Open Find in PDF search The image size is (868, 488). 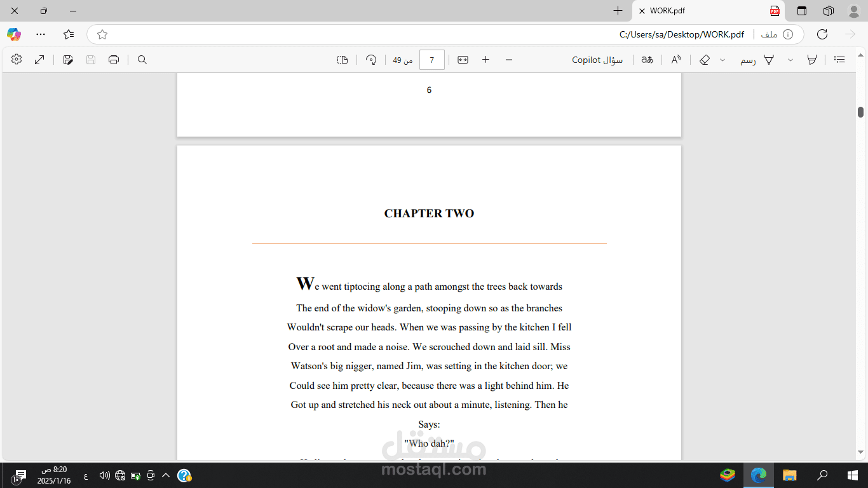[142, 60]
